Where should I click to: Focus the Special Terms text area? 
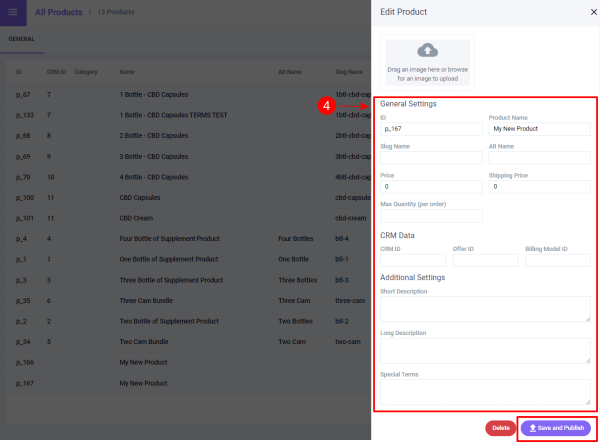pyautogui.click(x=485, y=391)
